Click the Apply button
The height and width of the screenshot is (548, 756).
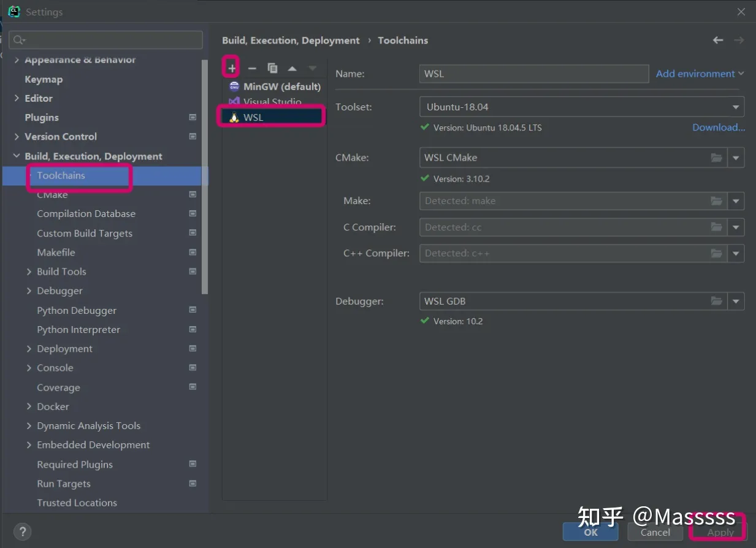(720, 532)
